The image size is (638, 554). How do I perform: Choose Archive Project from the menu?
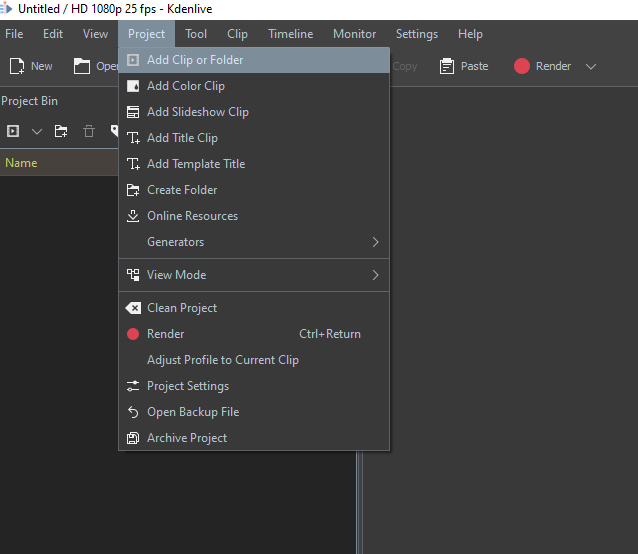click(x=187, y=438)
